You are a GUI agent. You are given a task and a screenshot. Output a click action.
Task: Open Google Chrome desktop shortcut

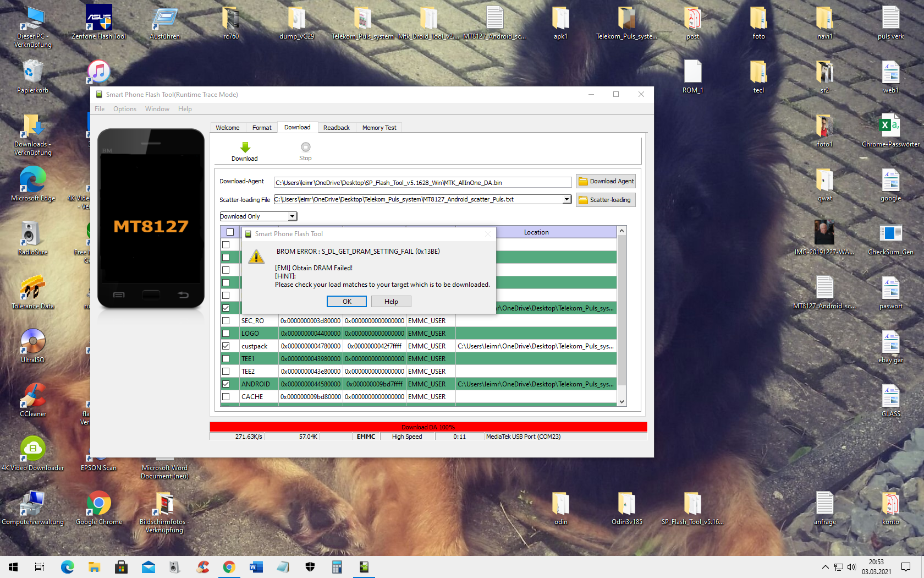coord(99,508)
